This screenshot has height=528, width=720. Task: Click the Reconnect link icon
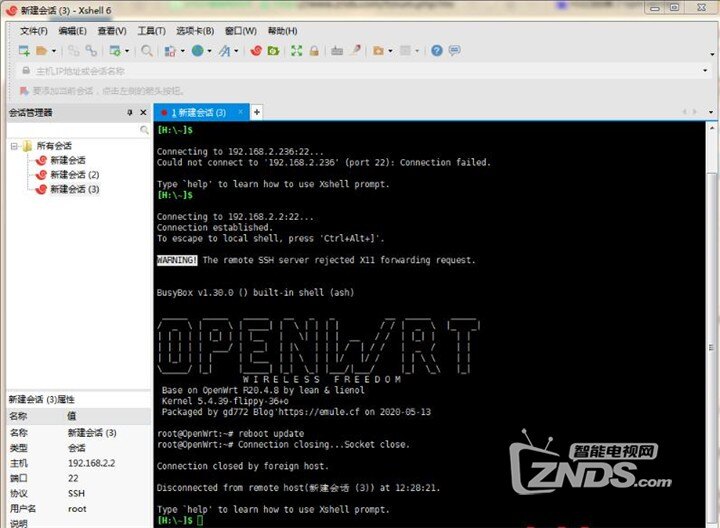(91, 51)
